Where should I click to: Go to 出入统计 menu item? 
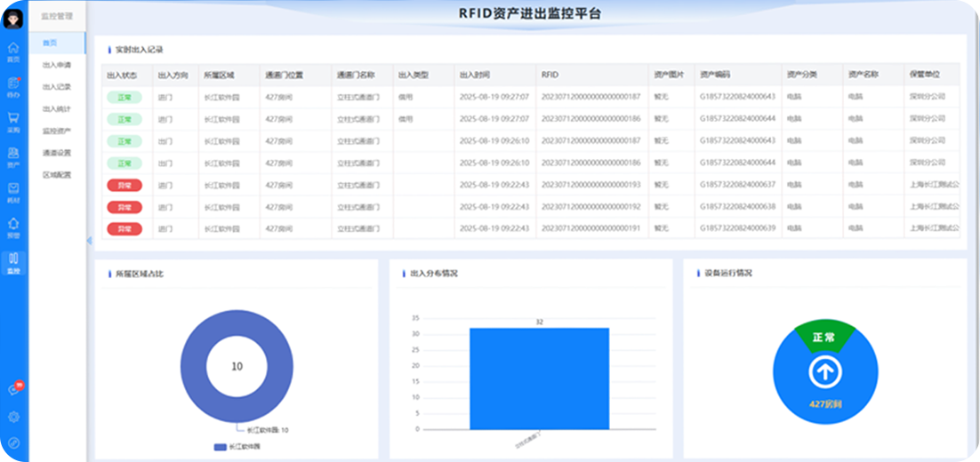(57, 108)
